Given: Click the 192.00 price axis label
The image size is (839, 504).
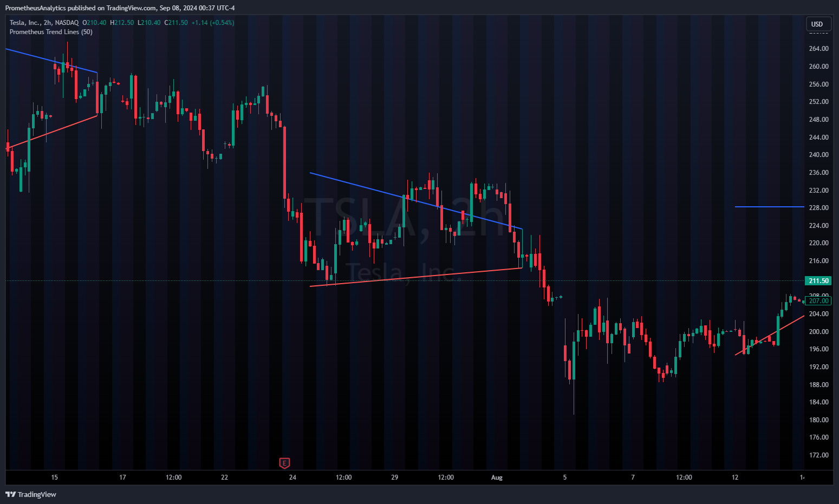Looking at the screenshot, I should [x=818, y=367].
